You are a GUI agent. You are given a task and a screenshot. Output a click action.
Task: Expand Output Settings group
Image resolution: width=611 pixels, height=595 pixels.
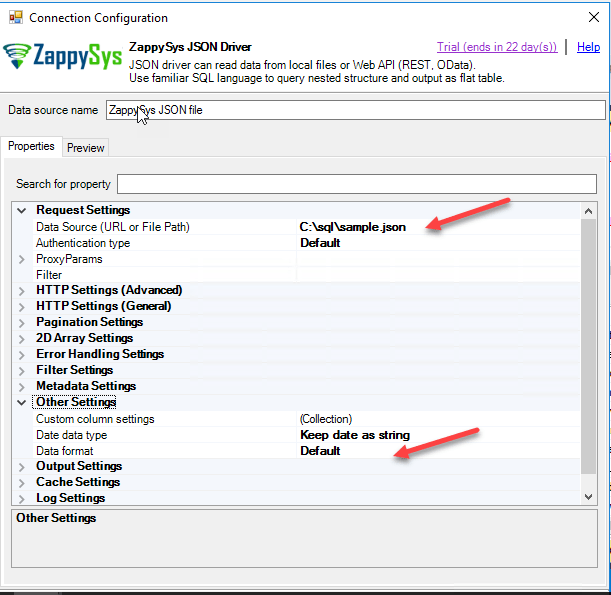(22, 467)
